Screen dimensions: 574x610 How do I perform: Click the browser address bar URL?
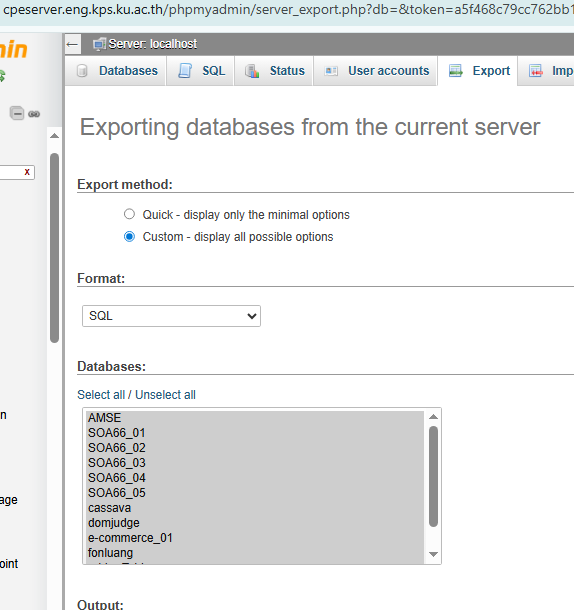[x=287, y=10]
